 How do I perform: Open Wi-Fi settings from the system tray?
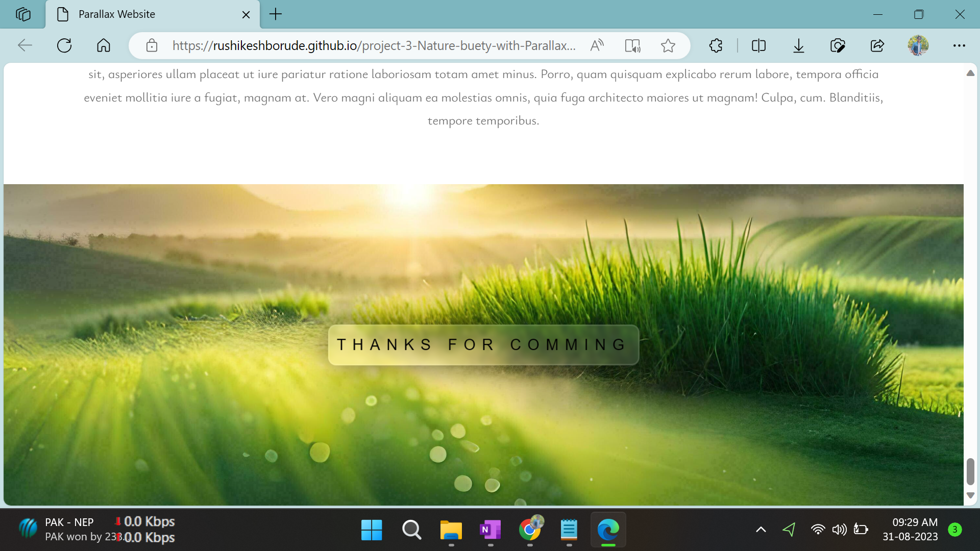[819, 530]
